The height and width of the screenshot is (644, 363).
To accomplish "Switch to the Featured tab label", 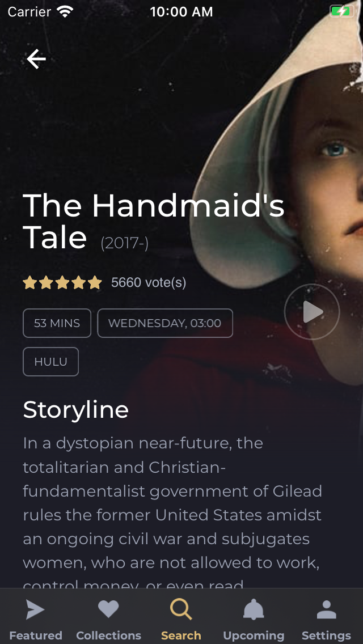I will [35, 635].
